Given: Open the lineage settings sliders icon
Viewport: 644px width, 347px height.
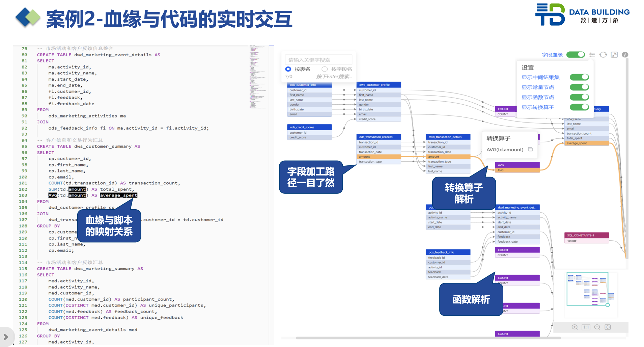Looking at the screenshot, I should click(x=592, y=55).
